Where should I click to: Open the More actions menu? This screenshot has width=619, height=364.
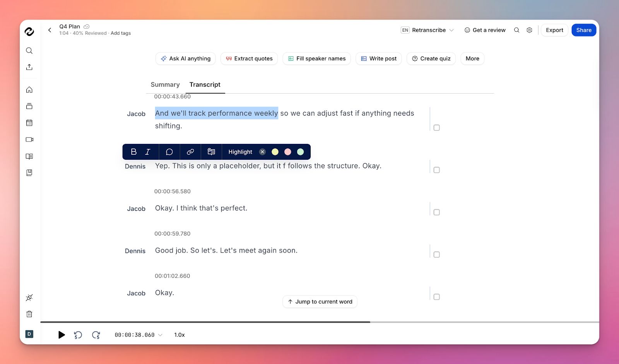472,58
